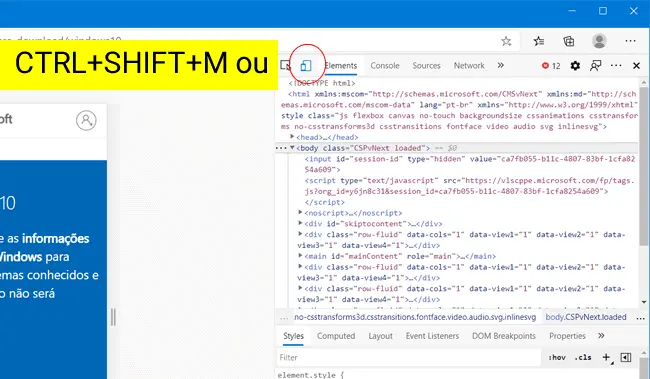
Task: Open DevTools customize three-dot menu
Action: point(616,66)
